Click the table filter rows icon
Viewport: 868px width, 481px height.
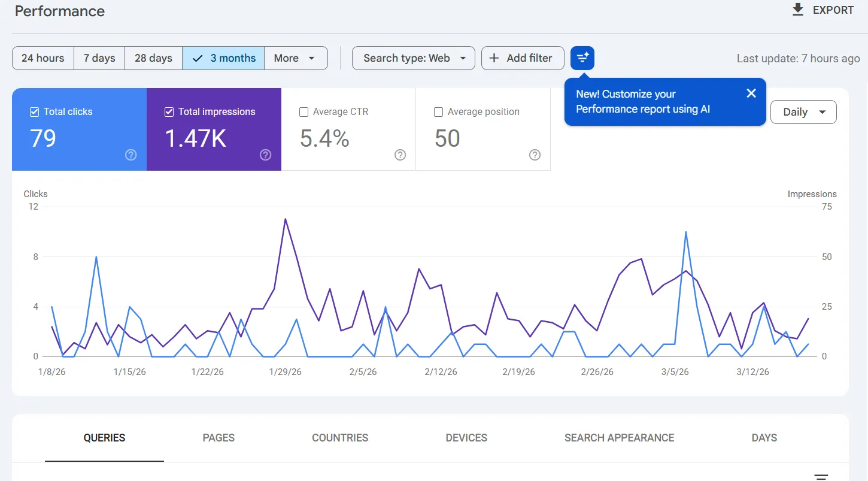point(821,477)
